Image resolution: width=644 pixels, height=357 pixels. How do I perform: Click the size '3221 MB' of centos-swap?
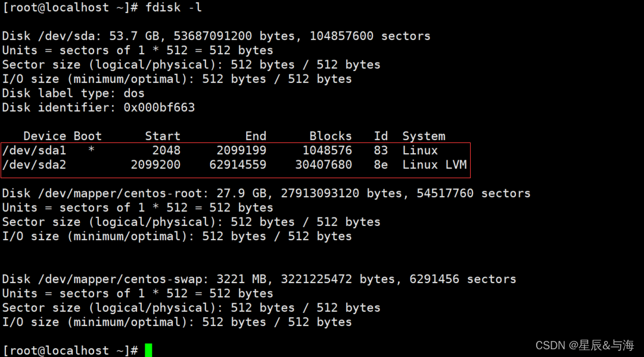click(x=241, y=279)
